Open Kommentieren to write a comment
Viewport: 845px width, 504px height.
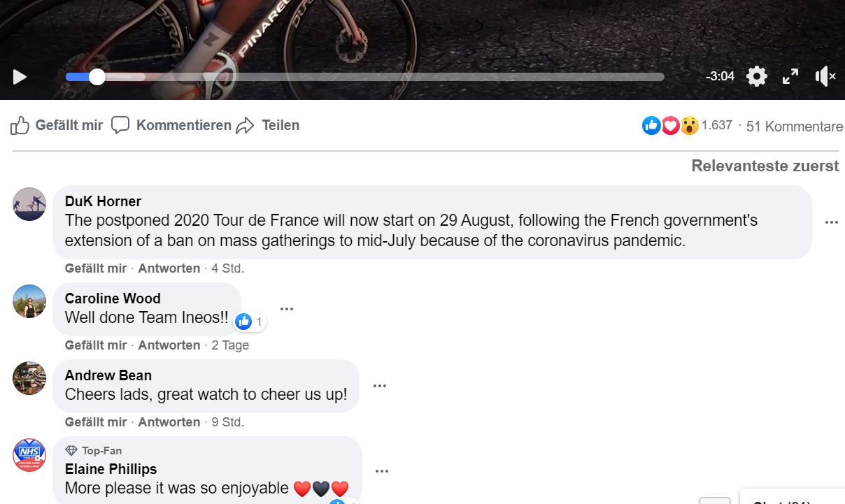(171, 126)
